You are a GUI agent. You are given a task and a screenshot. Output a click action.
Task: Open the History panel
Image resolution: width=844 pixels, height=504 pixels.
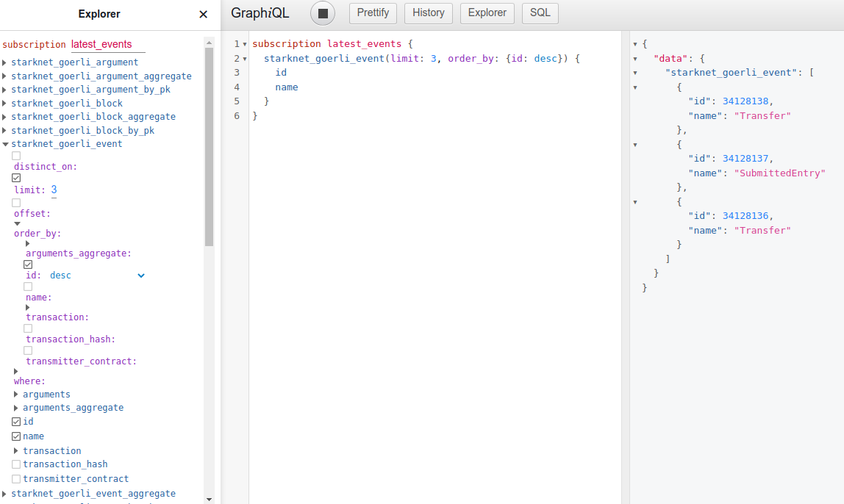coord(429,13)
